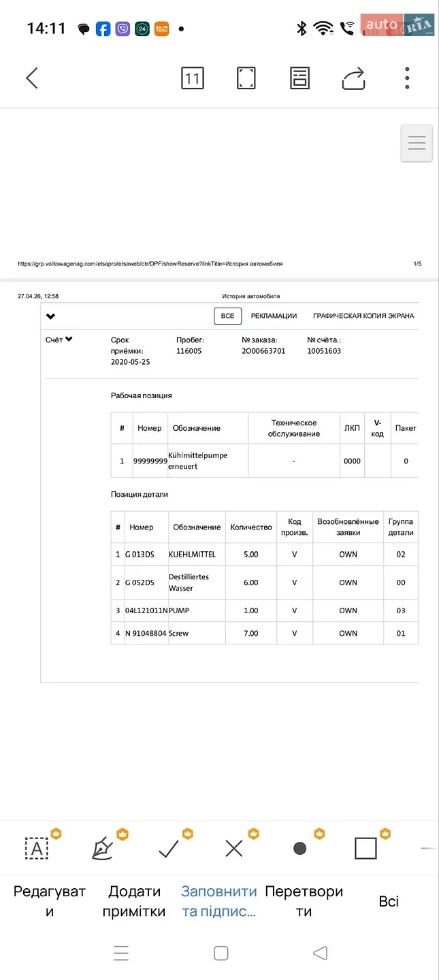Click quantity 7.00 cell

click(251, 633)
